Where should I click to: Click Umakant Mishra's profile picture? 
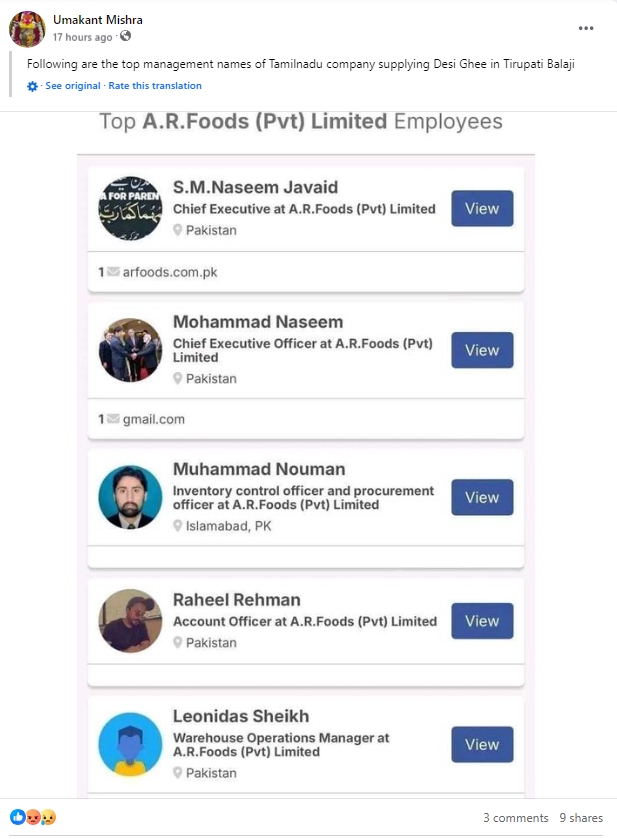click(27, 29)
